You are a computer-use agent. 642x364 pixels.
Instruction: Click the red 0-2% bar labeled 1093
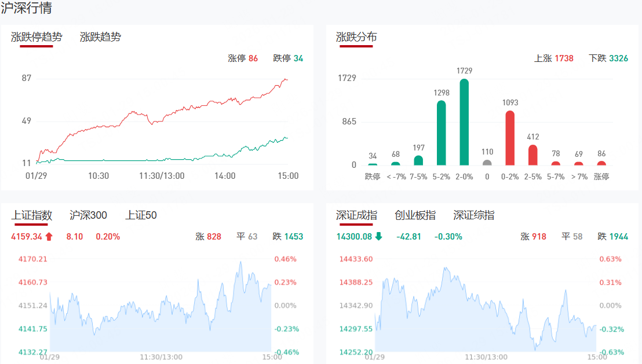pos(510,138)
